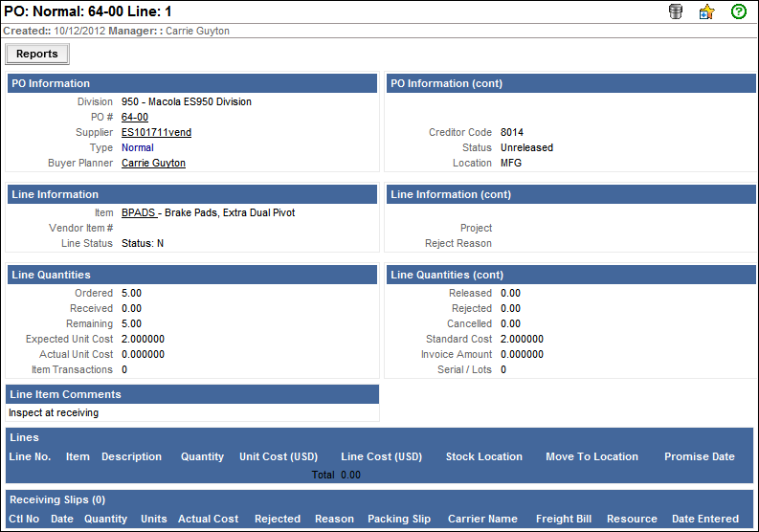The image size is (759, 532).
Task: Click the Receiving Slips (0) header
Action: [57, 499]
